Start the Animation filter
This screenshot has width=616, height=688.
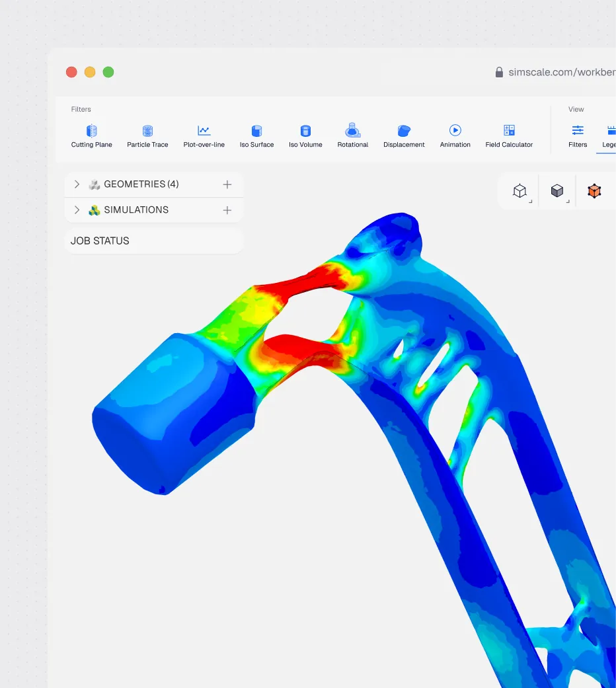455,136
